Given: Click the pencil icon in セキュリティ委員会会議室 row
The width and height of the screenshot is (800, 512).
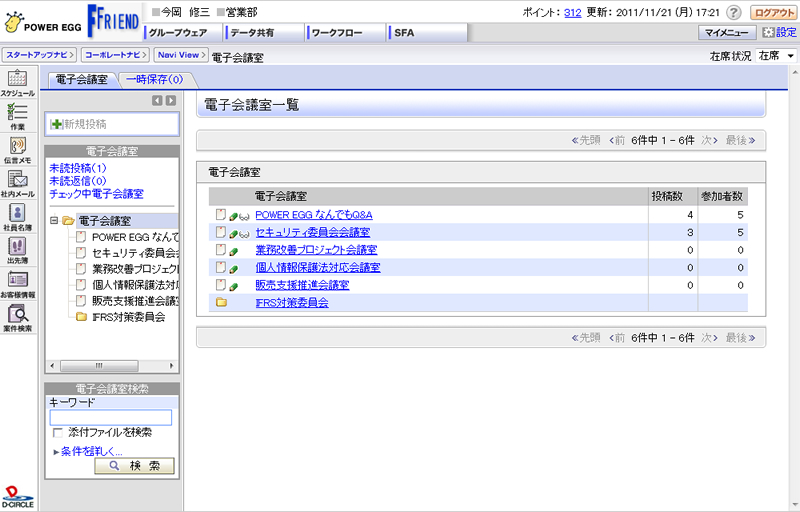Looking at the screenshot, I should (x=234, y=234).
